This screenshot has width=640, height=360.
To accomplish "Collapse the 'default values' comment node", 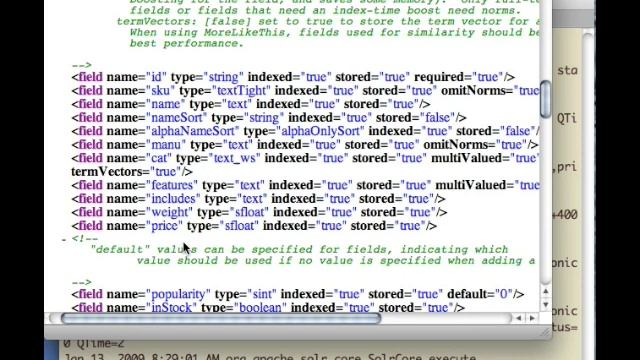I will tap(64, 240).
